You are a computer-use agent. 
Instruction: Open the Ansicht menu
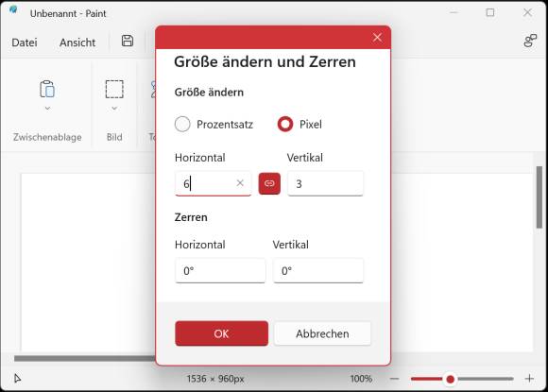77,43
